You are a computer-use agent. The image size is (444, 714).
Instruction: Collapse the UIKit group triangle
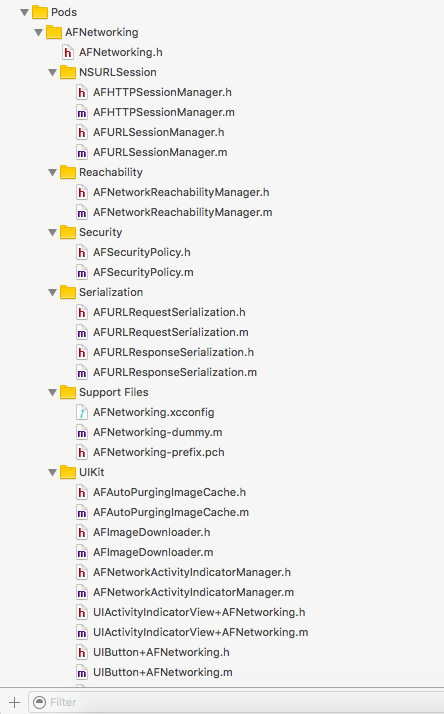53,473
